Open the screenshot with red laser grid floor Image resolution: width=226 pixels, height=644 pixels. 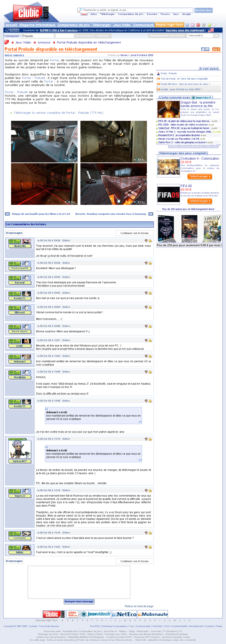44,184
